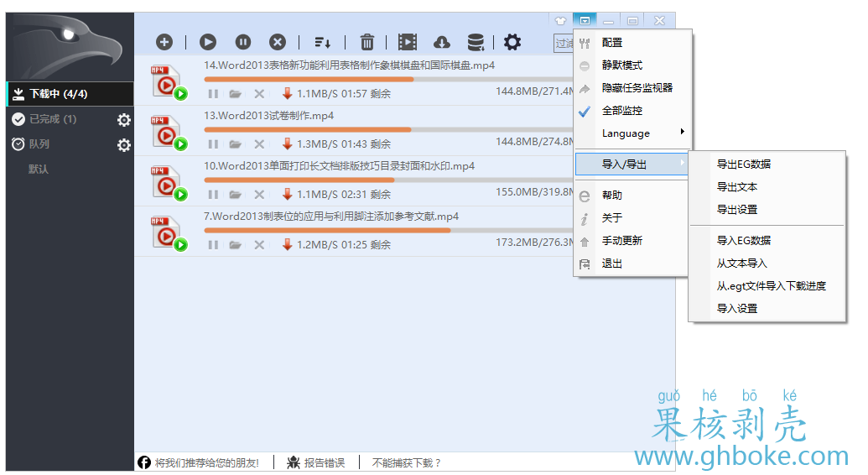Toggle 静默模式 silent mode in menu

click(621, 65)
